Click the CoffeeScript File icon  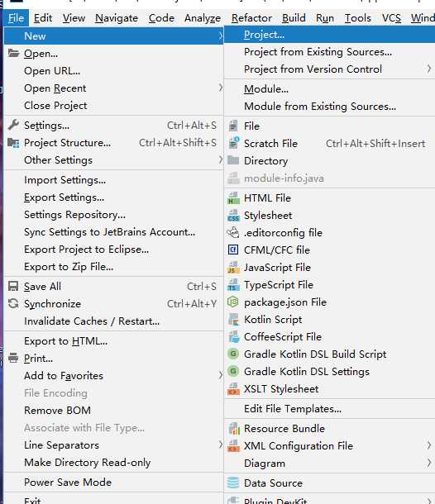234,336
